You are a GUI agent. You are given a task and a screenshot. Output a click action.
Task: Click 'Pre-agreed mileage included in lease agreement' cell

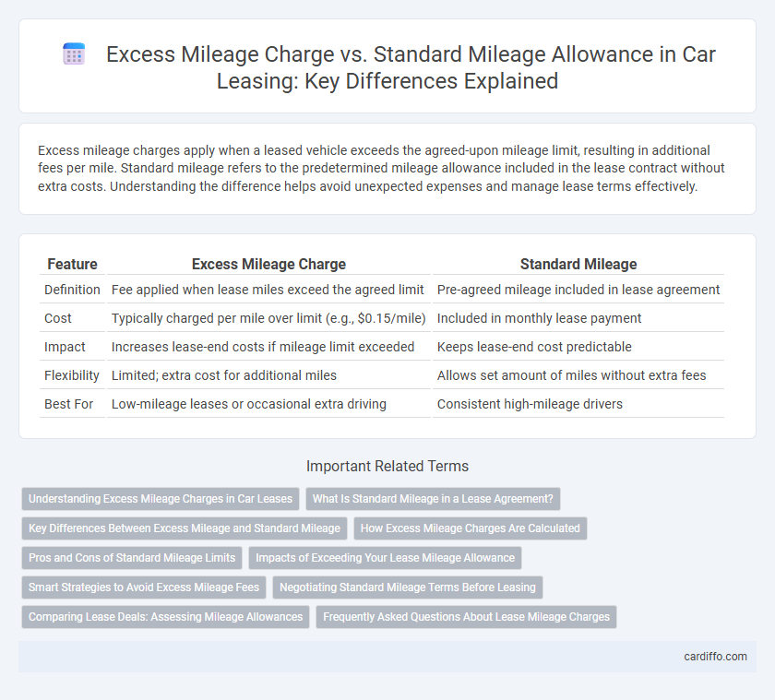click(578, 290)
